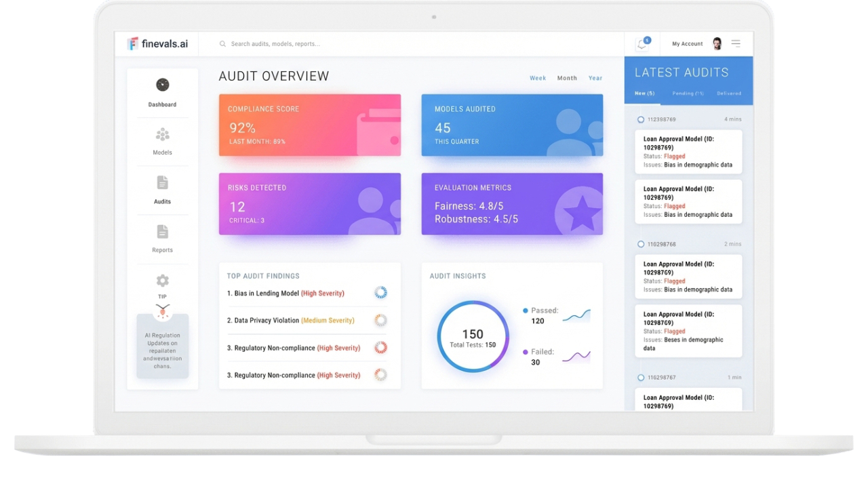Switch time range to Year

[x=595, y=78]
